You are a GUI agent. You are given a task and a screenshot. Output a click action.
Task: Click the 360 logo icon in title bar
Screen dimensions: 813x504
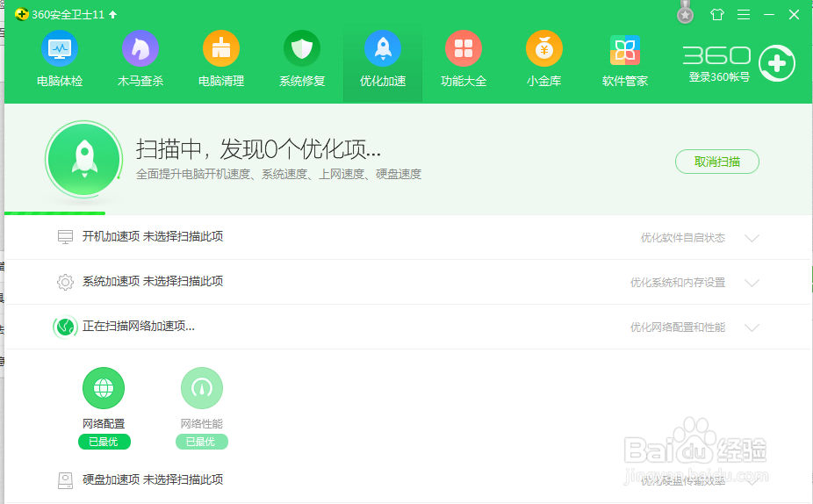[22, 15]
